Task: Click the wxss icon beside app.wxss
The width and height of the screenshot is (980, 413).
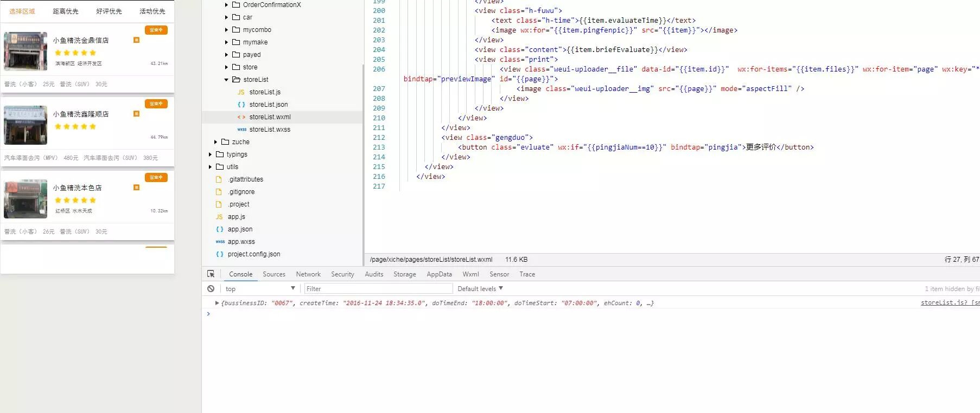Action: click(220, 242)
